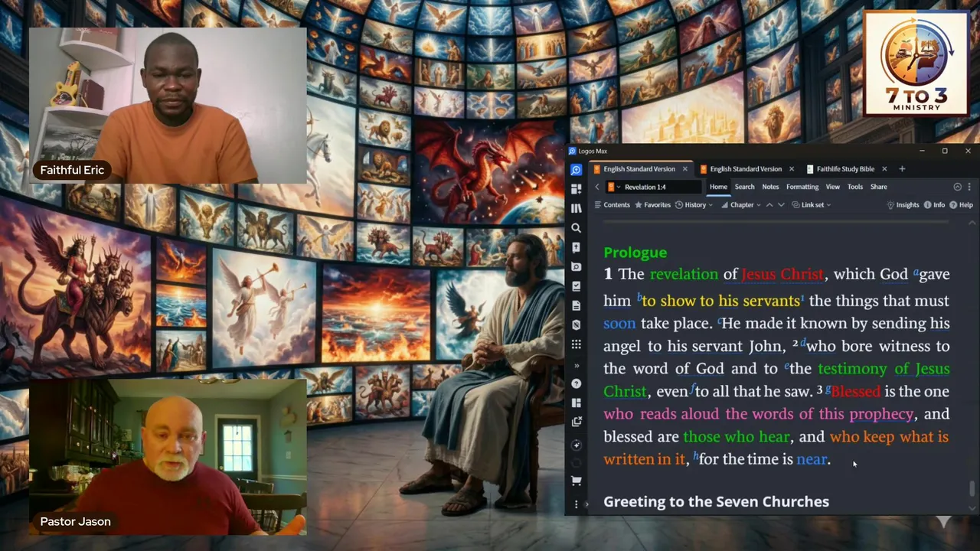
Task: Open the Help button in toolbar
Action: coord(961,205)
